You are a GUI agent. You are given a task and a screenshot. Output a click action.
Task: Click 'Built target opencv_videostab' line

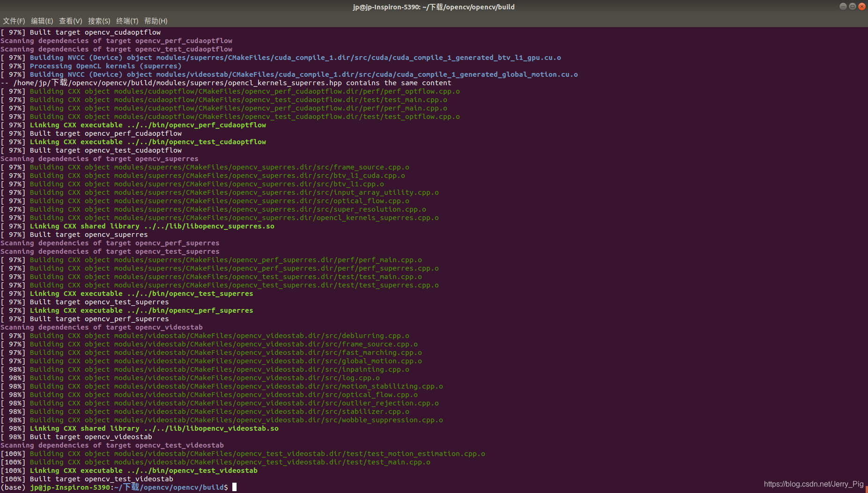(76, 437)
